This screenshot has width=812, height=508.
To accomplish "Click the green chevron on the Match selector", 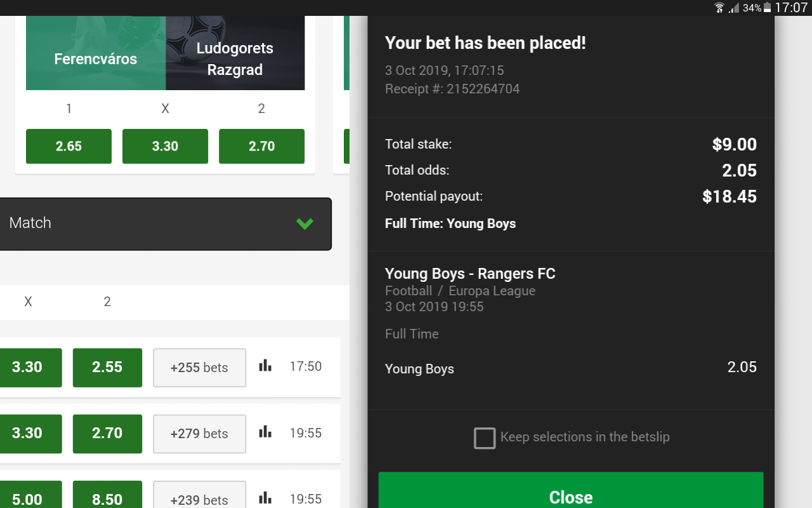I will [x=305, y=224].
